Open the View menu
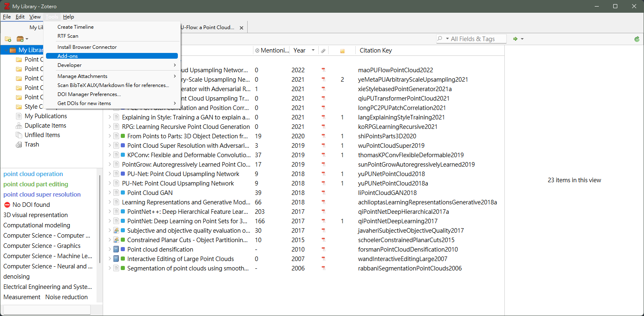The width and height of the screenshot is (644, 316). (x=35, y=17)
